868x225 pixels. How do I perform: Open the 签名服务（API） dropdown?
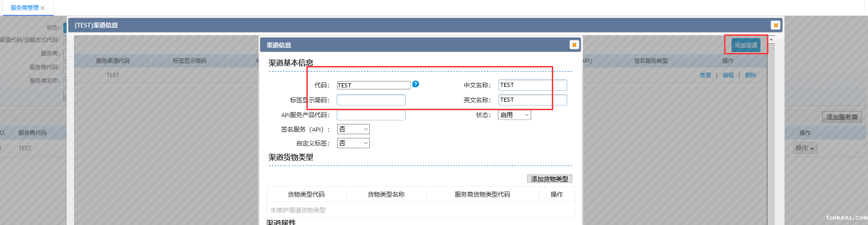(353, 129)
